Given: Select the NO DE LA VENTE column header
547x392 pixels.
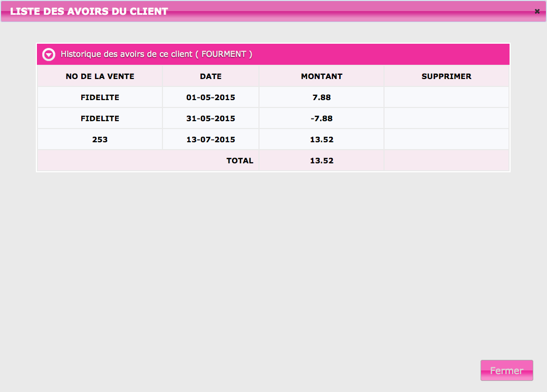Looking at the screenshot, I should point(100,76).
